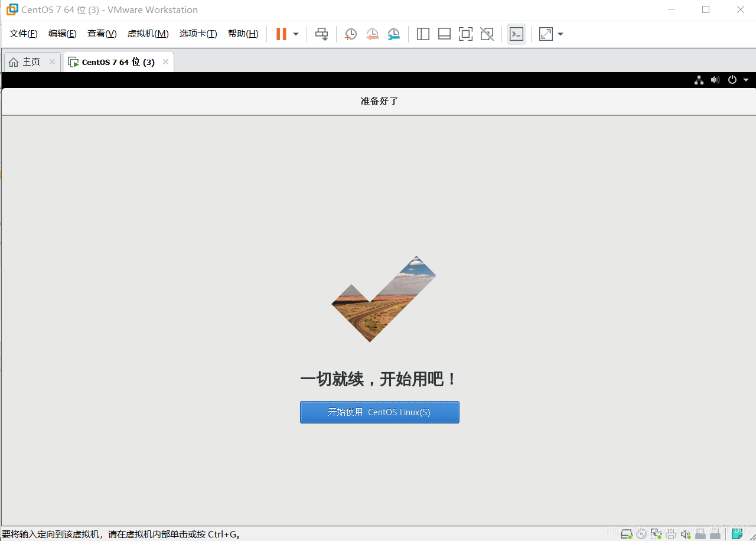The width and height of the screenshot is (756, 541).
Task: Close the 主页 tab
Action: tap(52, 62)
